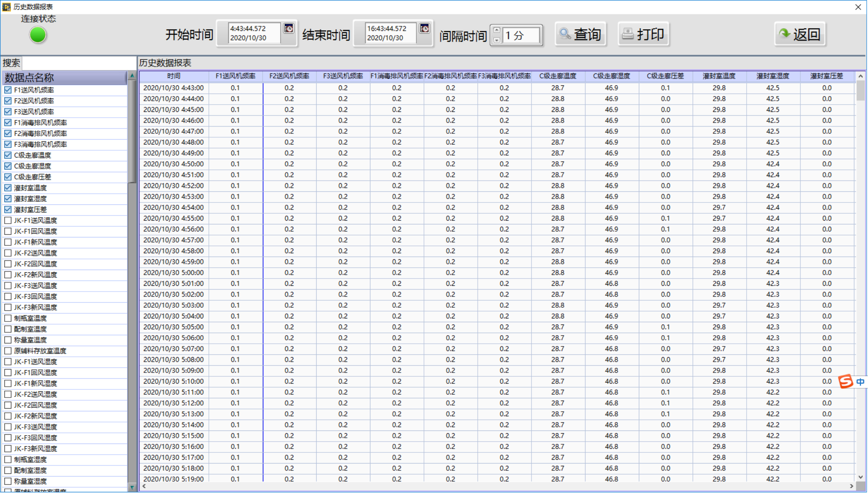The height and width of the screenshot is (494, 868).
Task: Click the 打印 print button
Action: pos(643,34)
